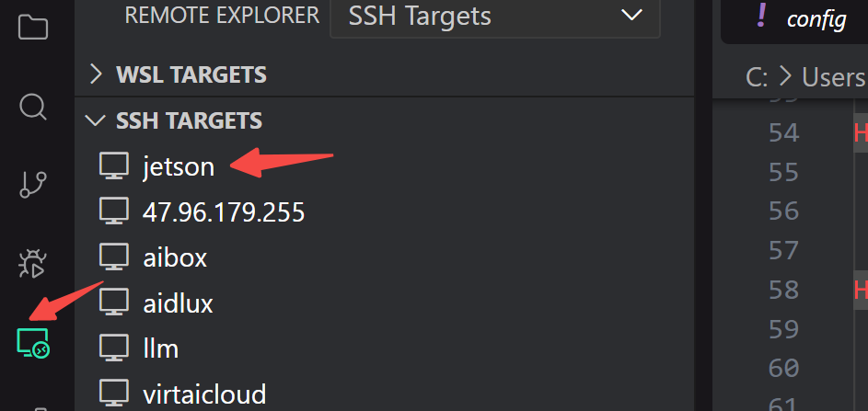This screenshot has height=411, width=868.
Task: Select the virtaicloud SSH target
Action: point(204,394)
